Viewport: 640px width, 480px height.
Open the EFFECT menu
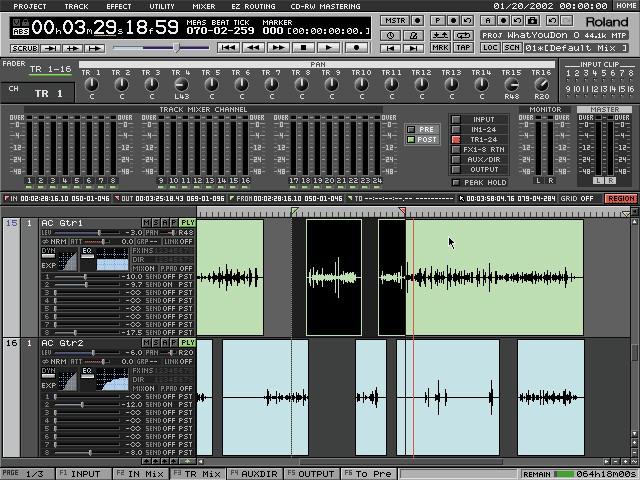pos(119,6)
